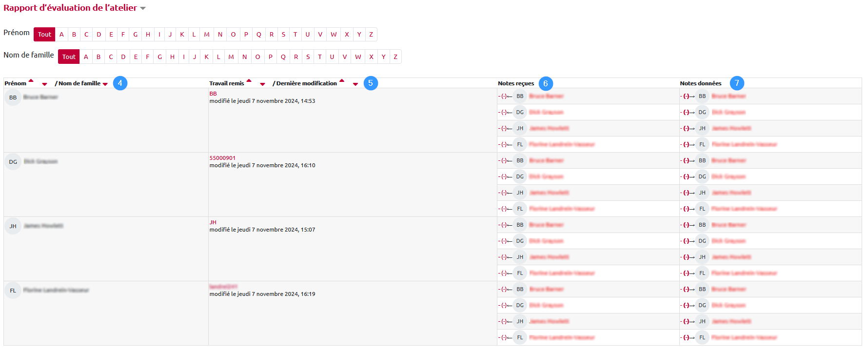This screenshot has height=351, width=868.
Task: Filter Prénom by letter B
Action: (x=74, y=35)
